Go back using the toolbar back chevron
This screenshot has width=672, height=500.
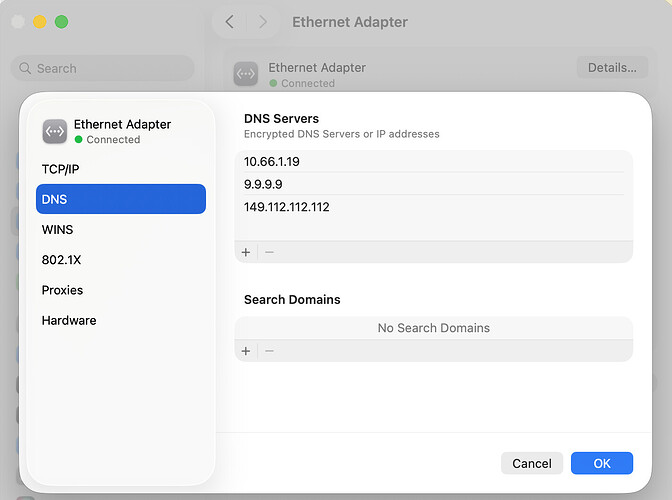pos(230,22)
